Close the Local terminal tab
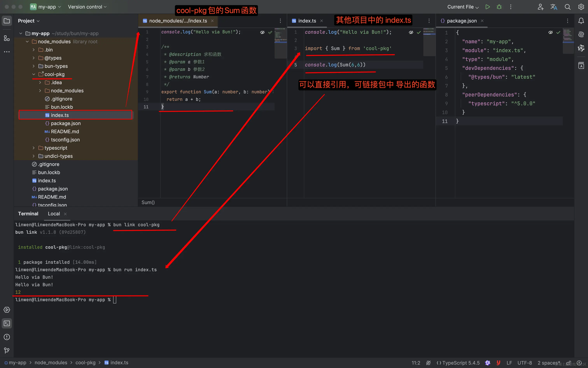 pyautogui.click(x=65, y=214)
